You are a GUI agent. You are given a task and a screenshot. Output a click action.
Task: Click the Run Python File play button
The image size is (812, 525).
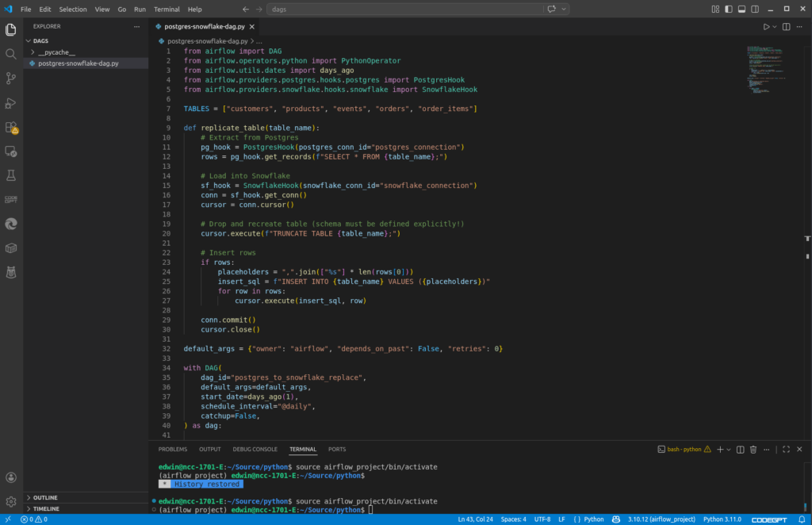coord(766,26)
